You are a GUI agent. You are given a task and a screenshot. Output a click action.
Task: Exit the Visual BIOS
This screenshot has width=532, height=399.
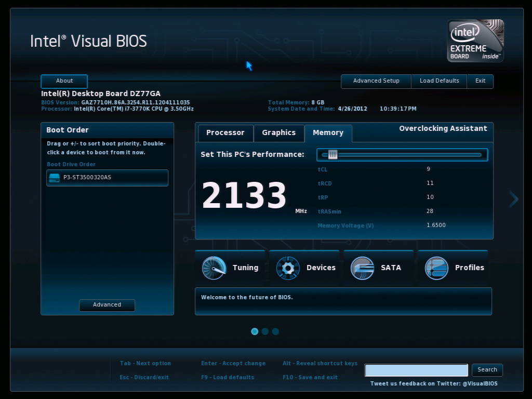click(480, 81)
